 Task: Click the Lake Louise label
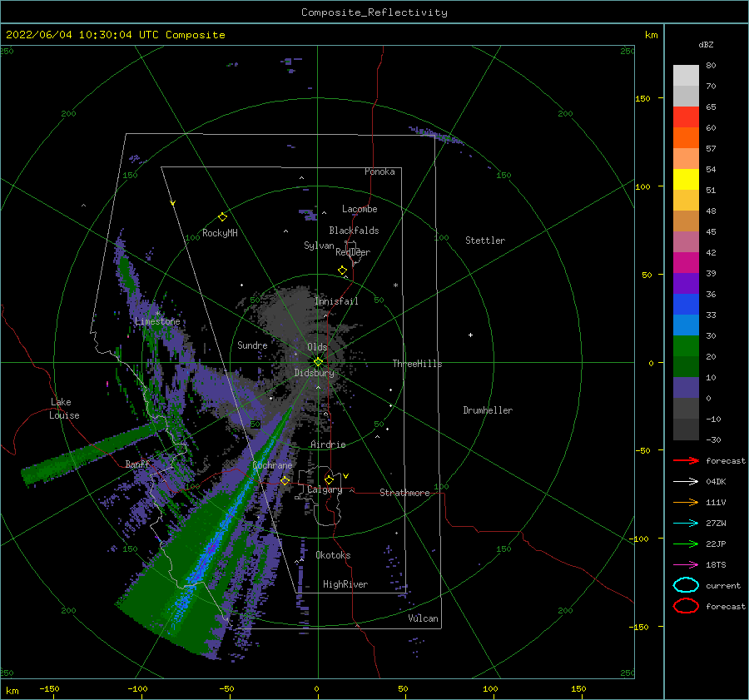click(x=64, y=409)
